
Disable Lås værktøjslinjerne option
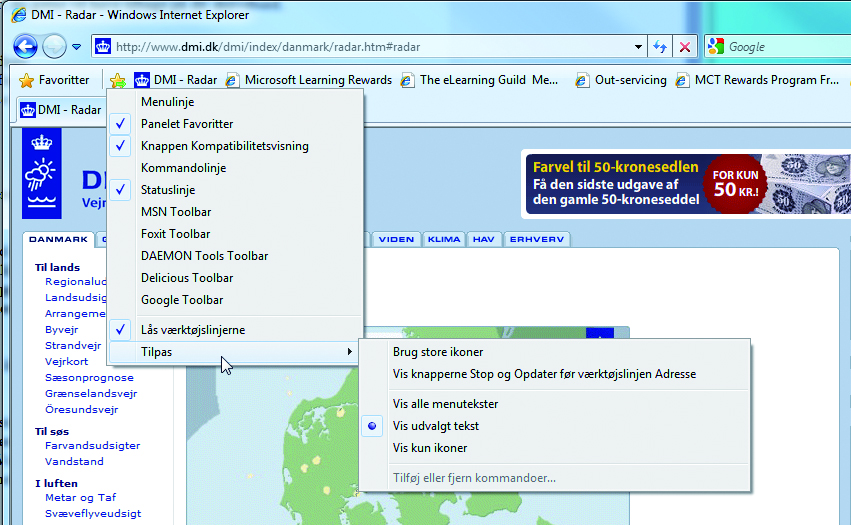pyautogui.click(x=193, y=330)
